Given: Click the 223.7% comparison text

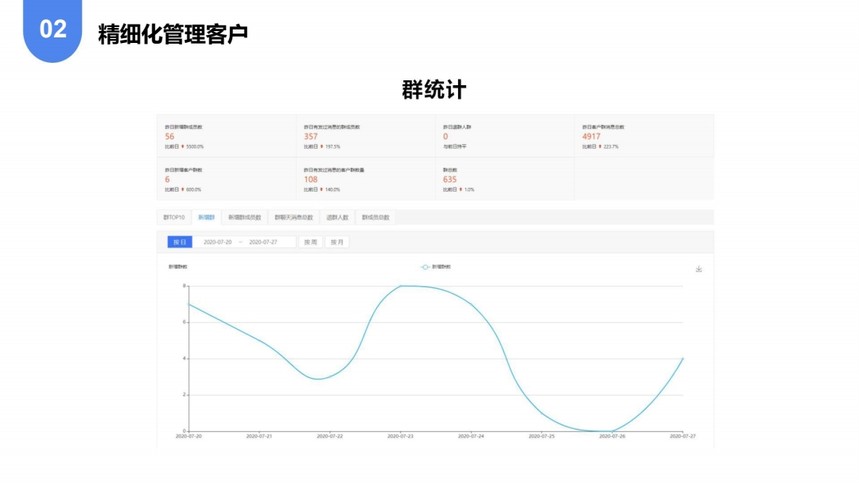Looking at the screenshot, I should [611, 147].
